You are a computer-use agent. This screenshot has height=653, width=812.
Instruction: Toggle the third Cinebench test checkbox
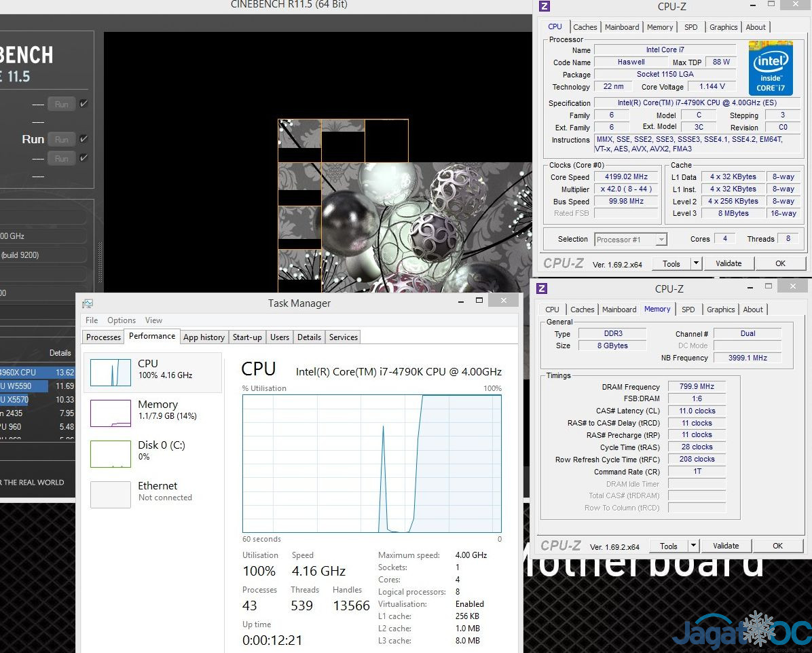(x=84, y=158)
